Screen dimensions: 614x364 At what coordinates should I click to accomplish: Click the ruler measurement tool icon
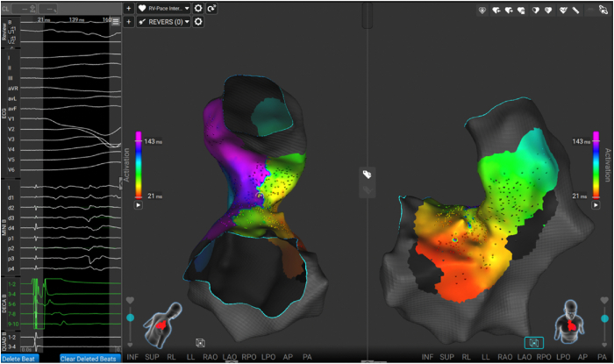point(575,11)
